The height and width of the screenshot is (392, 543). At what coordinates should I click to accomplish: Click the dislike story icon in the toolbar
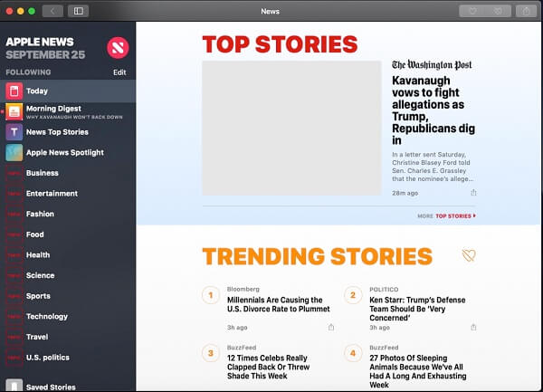click(x=499, y=11)
